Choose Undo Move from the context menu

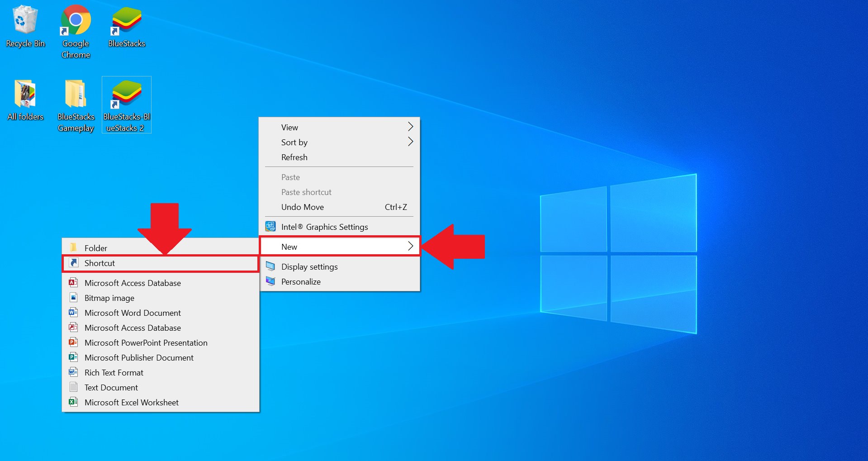(x=339, y=207)
